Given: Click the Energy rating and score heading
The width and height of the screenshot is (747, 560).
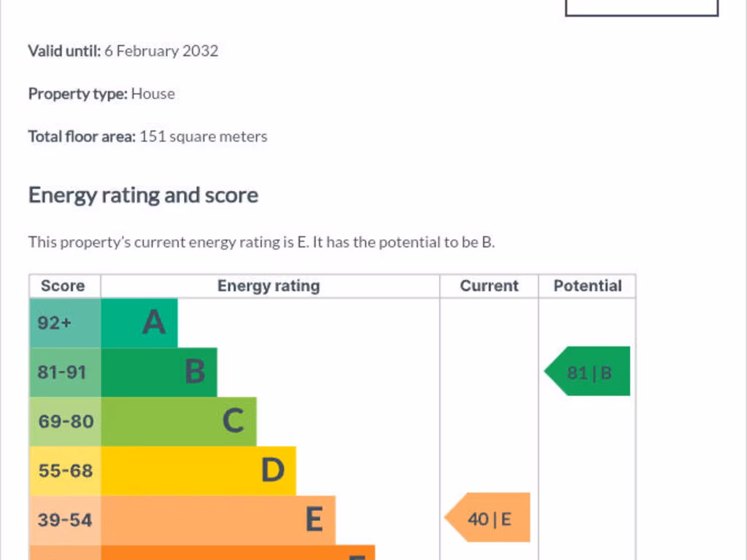Looking at the screenshot, I should tap(144, 195).
